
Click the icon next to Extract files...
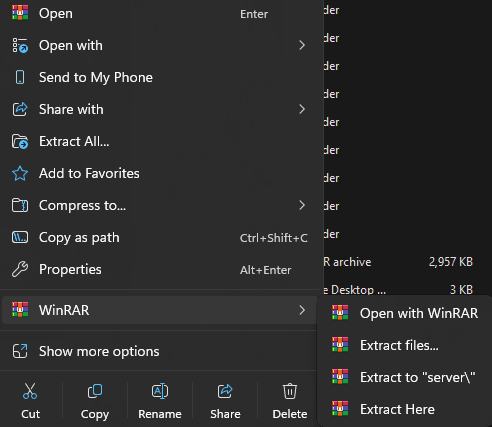click(340, 344)
